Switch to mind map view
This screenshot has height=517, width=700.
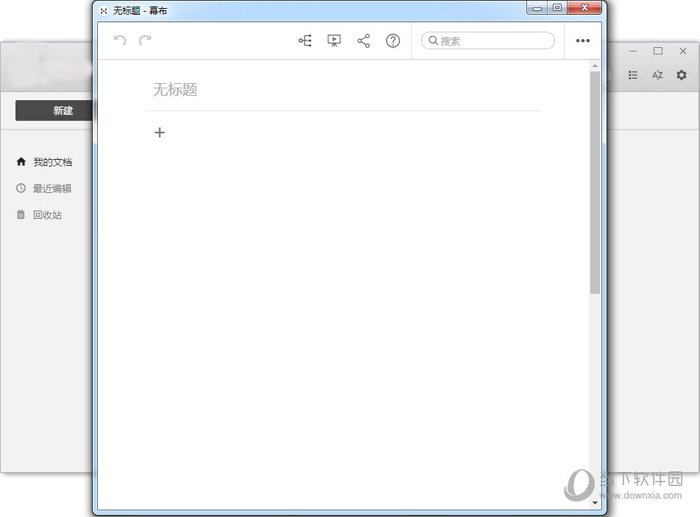305,41
